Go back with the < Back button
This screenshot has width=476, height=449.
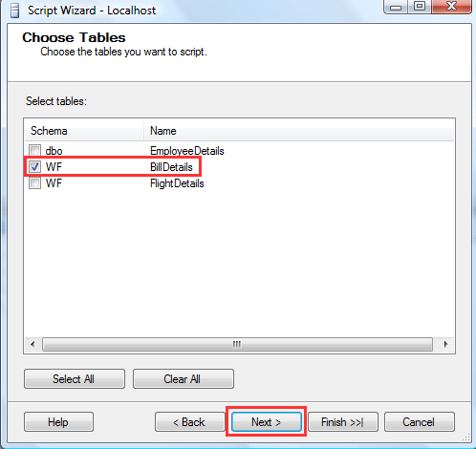190,422
